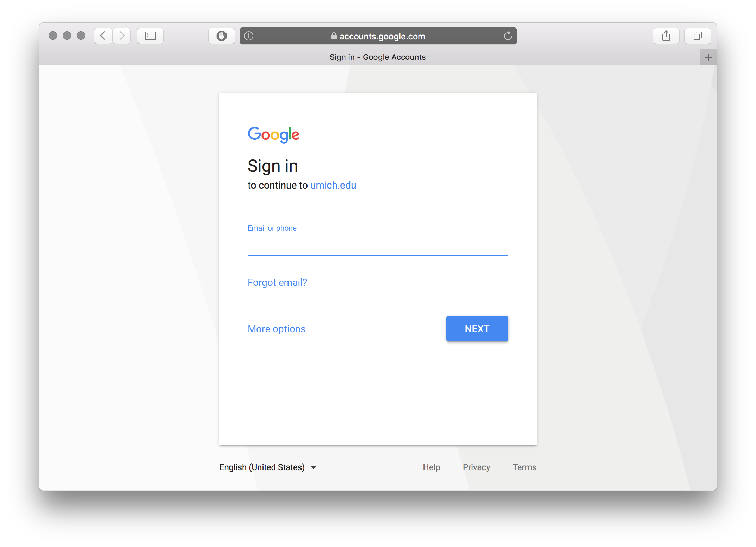Toggle the Safari sidebar button
Image resolution: width=756 pixels, height=547 pixels.
coord(150,36)
